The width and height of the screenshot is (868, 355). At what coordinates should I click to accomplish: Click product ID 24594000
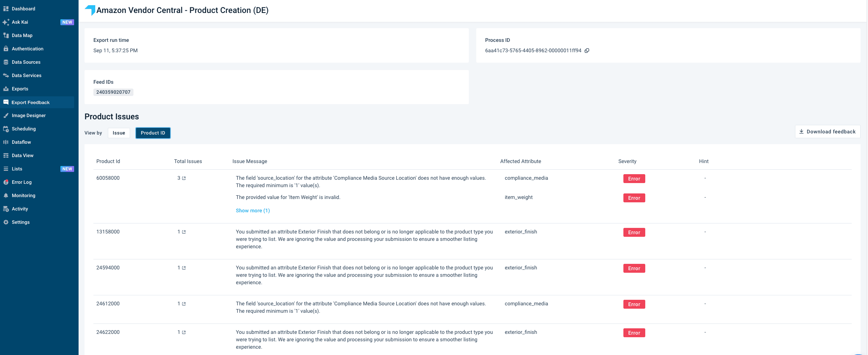[108, 268]
